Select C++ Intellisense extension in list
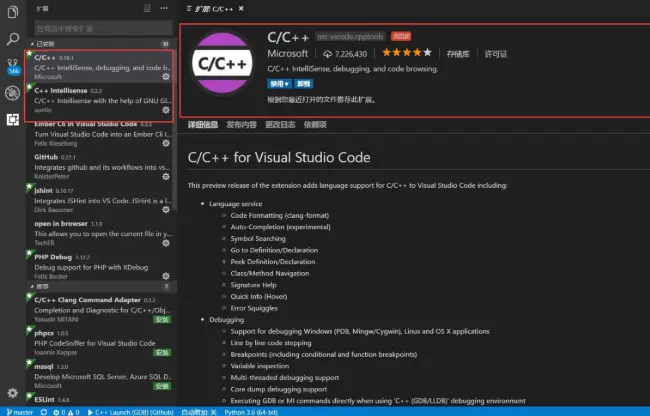The image size is (650, 416). (x=100, y=100)
